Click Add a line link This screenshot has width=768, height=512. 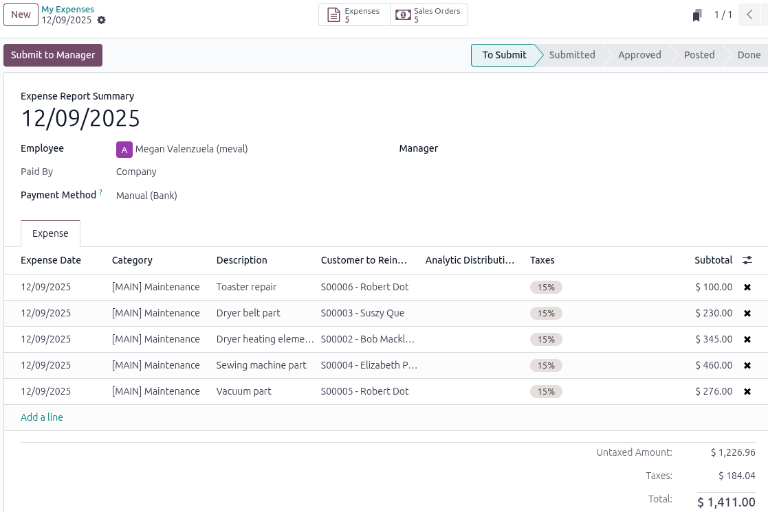coord(42,417)
